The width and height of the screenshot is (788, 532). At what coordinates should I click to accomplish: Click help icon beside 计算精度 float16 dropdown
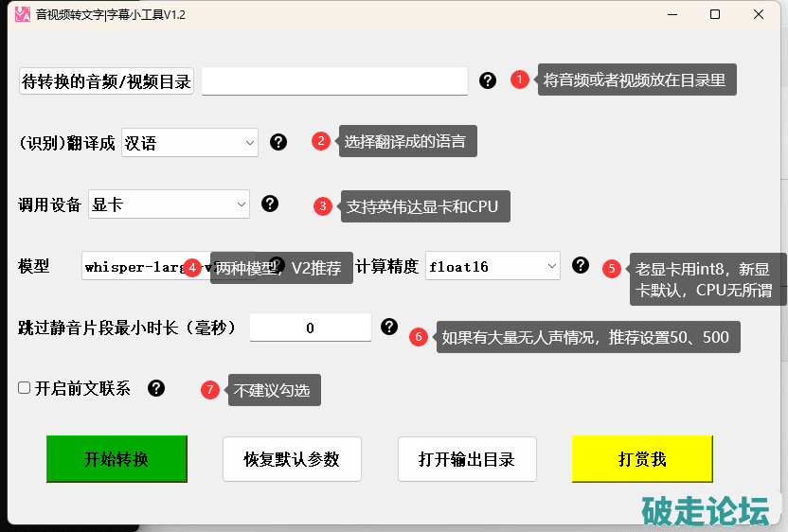(581, 265)
